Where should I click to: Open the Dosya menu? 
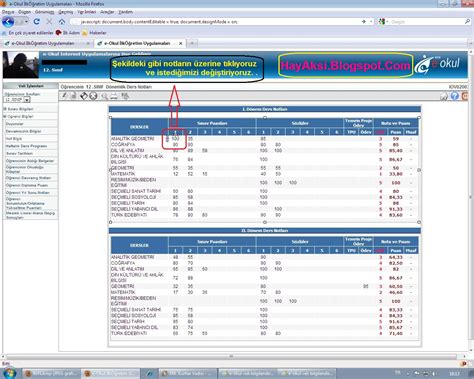tap(8, 12)
